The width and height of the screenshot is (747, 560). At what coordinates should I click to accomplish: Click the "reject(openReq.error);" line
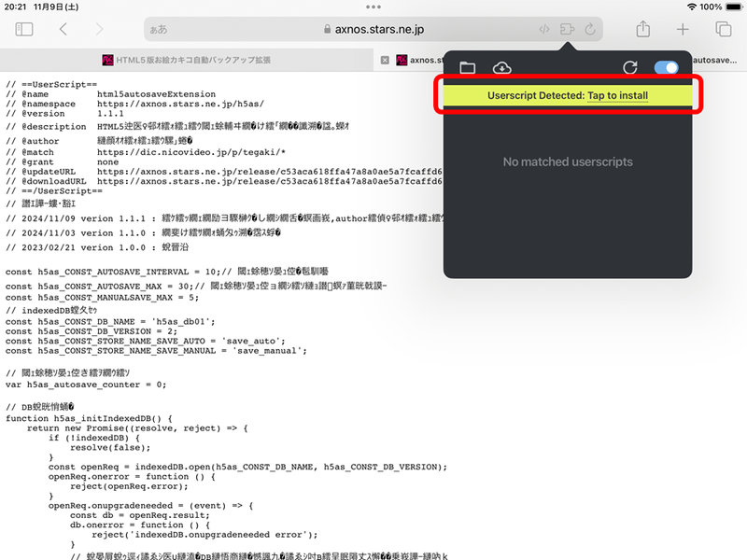[x=129, y=486]
